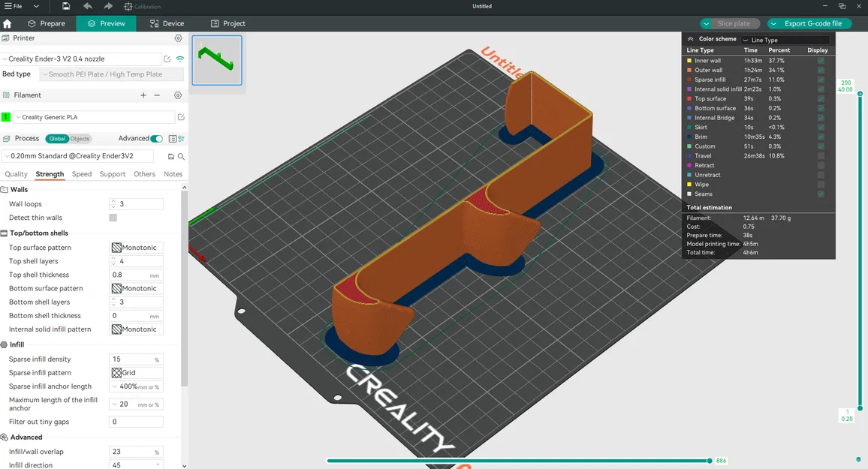The width and height of the screenshot is (868, 469).
Task: Click Sparse infill density field
Action: pyautogui.click(x=136, y=359)
